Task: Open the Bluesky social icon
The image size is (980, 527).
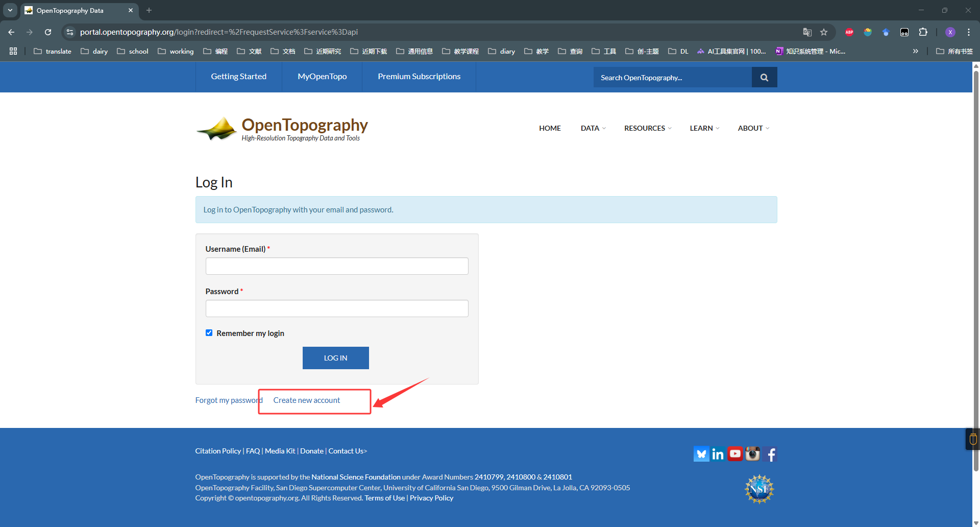Action: coord(701,454)
